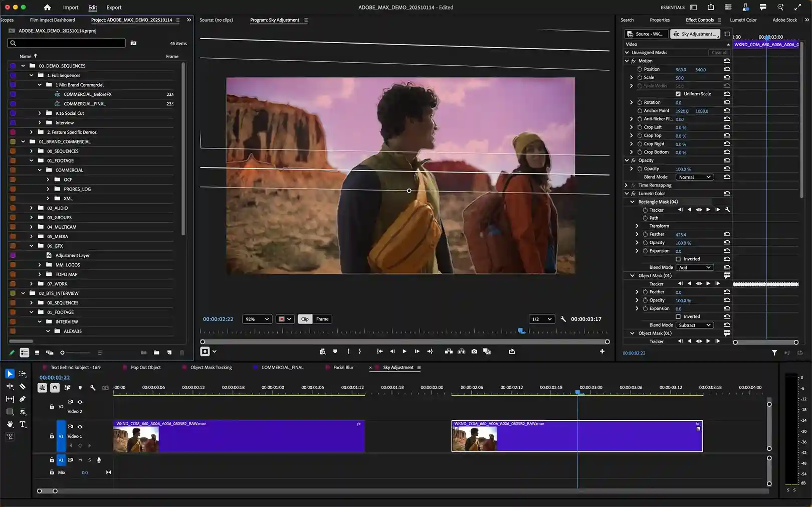Enable Inverted on the Rectangle Mask
The image size is (812, 507).
coord(678,259)
